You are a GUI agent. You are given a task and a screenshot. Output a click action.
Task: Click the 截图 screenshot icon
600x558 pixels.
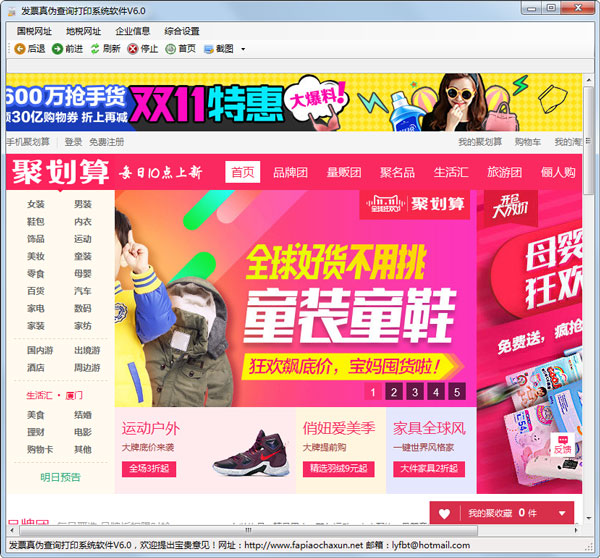(209, 49)
